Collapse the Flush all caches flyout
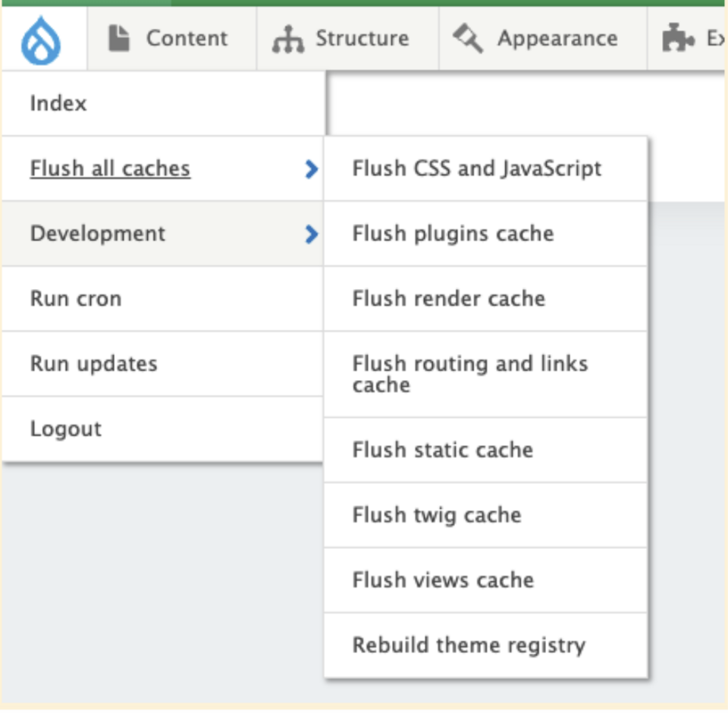The image size is (728, 713). [x=108, y=168]
